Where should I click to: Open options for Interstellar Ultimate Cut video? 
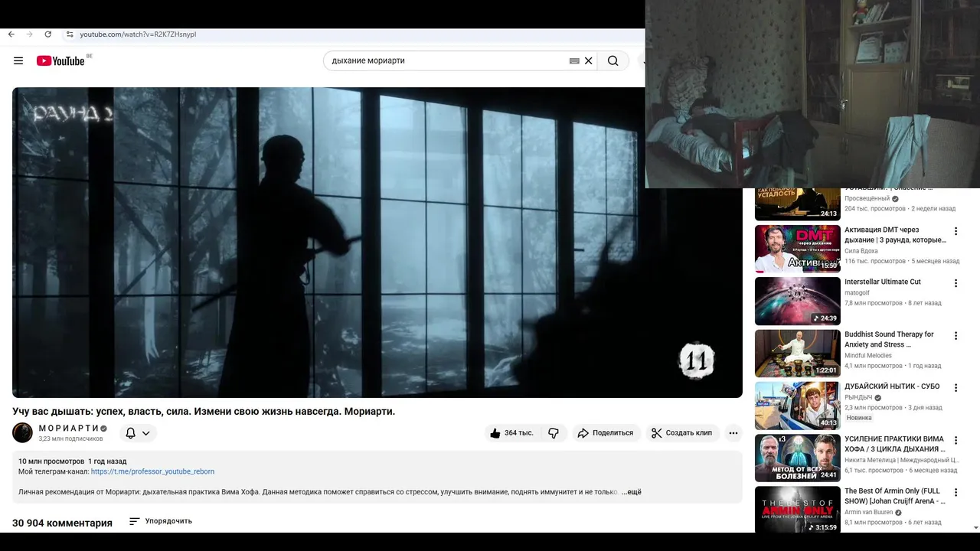click(x=955, y=283)
